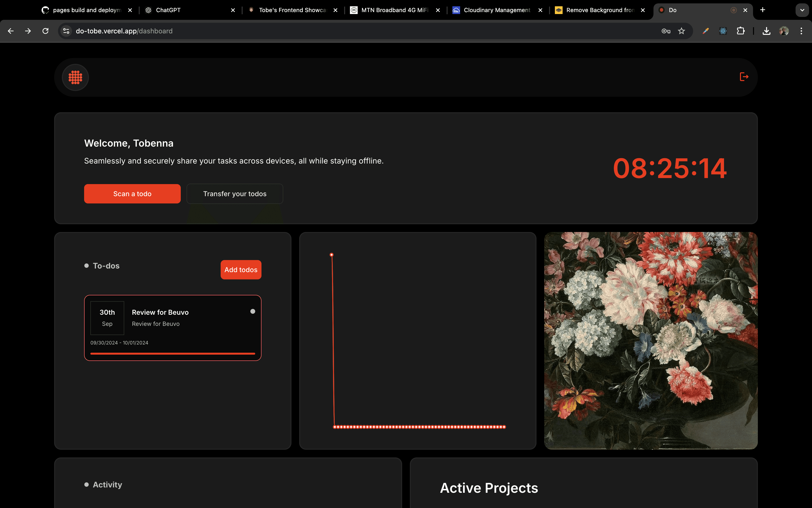Click the red logout icon
Image resolution: width=812 pixels, height=508 pixels.
tap(744, 77)
